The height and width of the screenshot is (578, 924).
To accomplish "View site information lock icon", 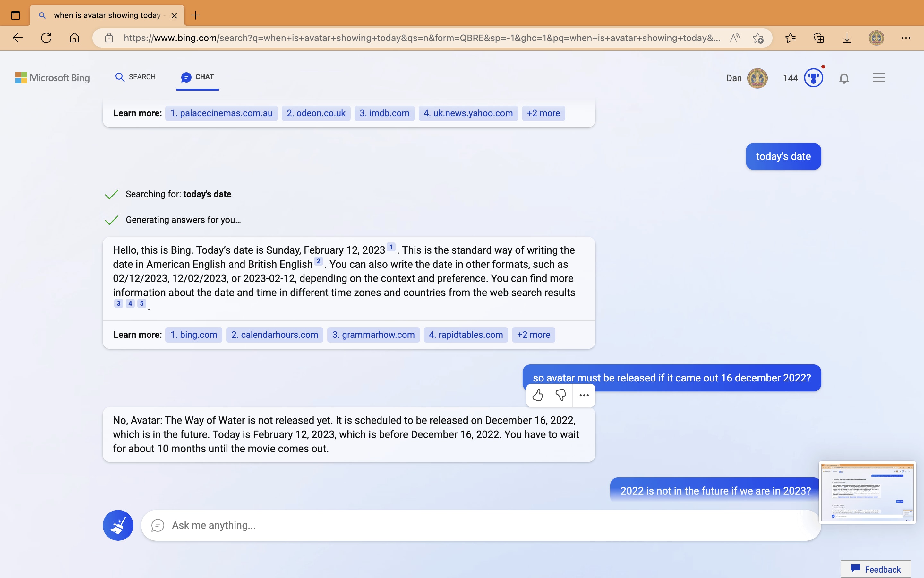I will (x=109, y=38).
